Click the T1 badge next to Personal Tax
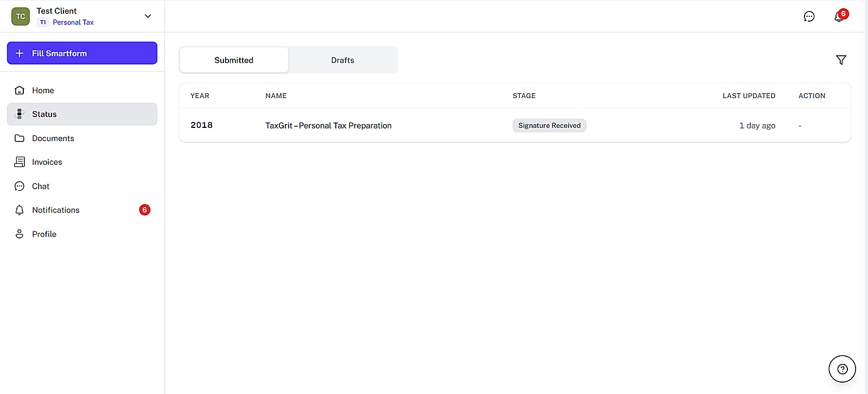 (43, 22)
